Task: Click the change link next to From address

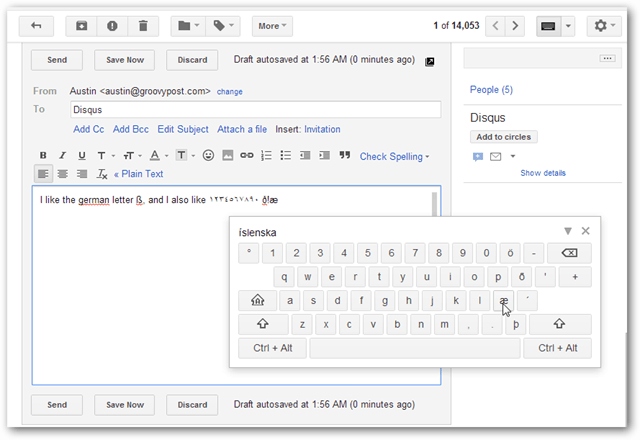Action: click(x=229, y=92)
